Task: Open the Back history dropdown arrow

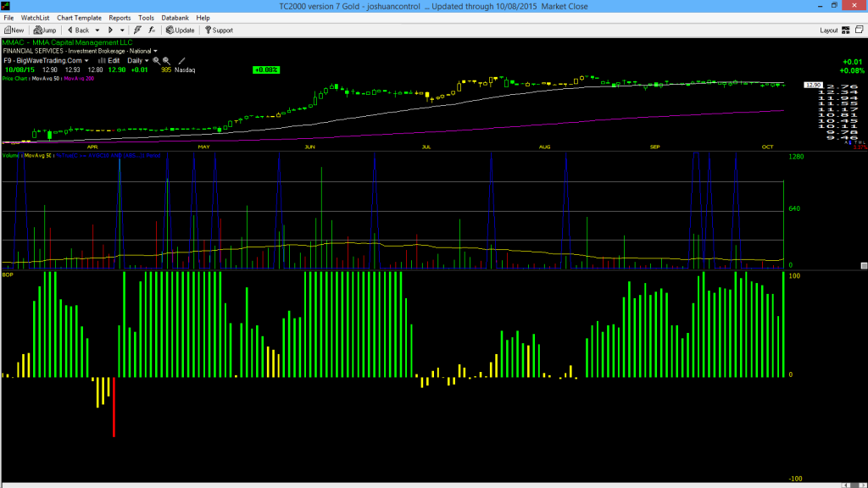Action: click(97, 30)
